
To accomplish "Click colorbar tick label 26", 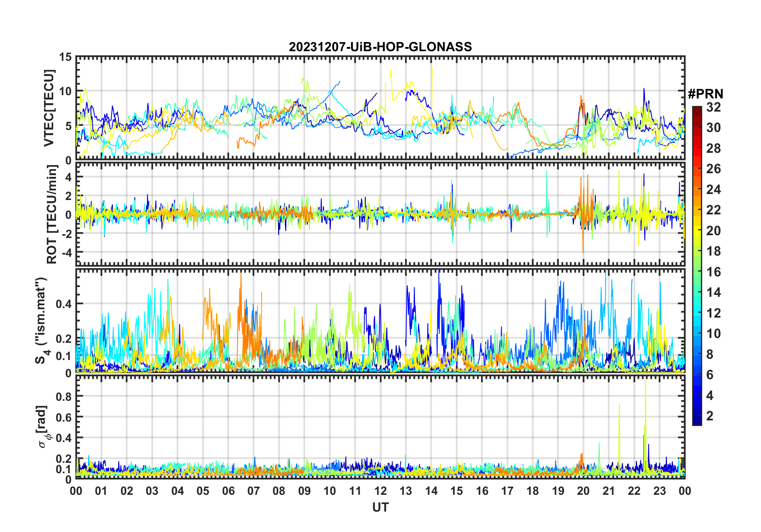I will [x=713, y=169].
